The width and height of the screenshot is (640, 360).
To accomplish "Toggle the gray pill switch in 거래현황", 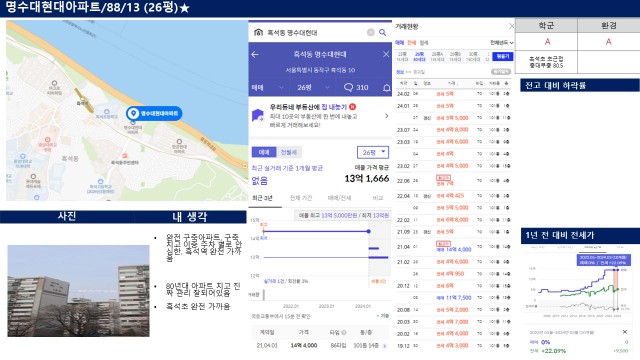I will point(501,72).
